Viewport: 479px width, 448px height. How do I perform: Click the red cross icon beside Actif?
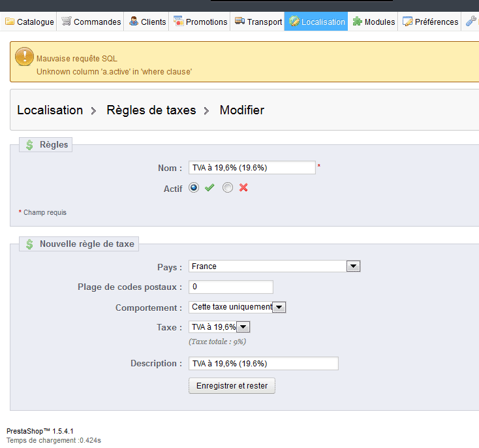(243, 187)
